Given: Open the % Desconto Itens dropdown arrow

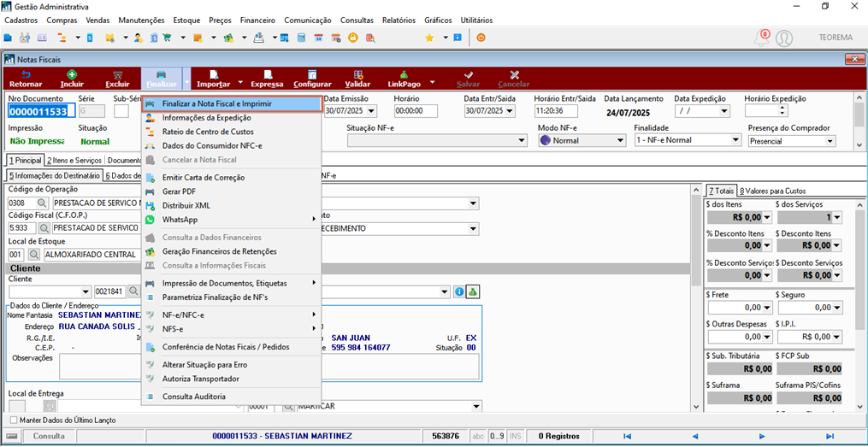Looking at the screenshot, I should 767,245.
